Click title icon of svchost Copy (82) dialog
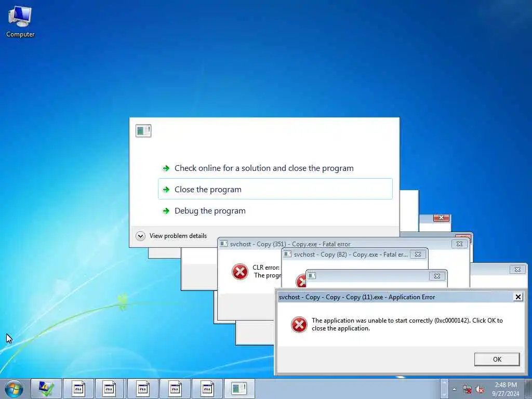This screenshot has width=532, height=399. tap(287, 254)
